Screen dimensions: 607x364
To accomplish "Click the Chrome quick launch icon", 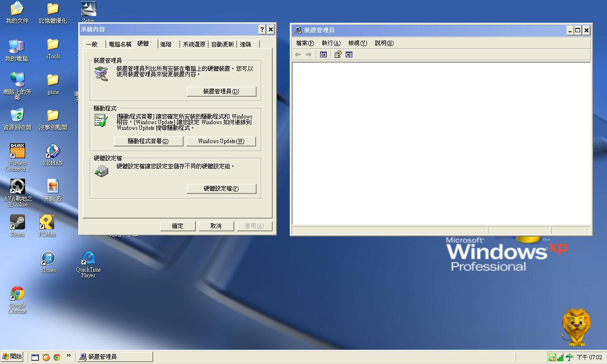I will click(x=56, y=357).
